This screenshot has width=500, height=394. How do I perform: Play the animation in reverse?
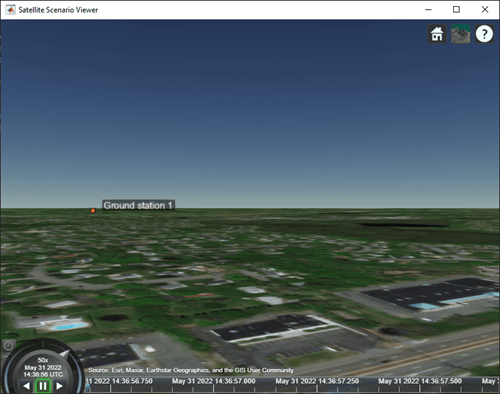pos(27,386)
